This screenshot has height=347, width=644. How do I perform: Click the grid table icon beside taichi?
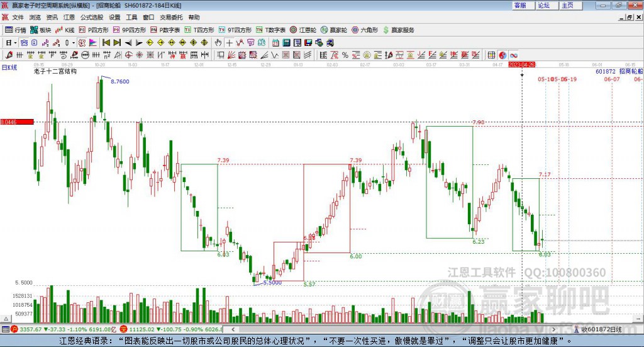(491, 55)
